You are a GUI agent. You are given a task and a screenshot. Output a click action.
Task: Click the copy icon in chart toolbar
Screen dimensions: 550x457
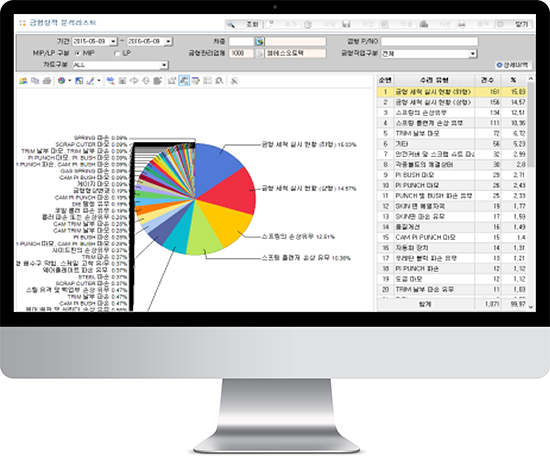point(35,81)
